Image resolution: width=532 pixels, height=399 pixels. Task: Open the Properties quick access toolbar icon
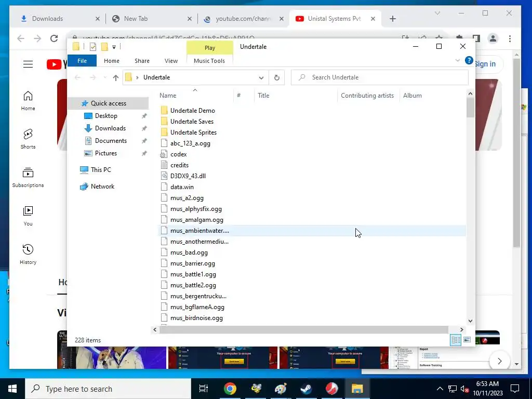pos(92,47)
